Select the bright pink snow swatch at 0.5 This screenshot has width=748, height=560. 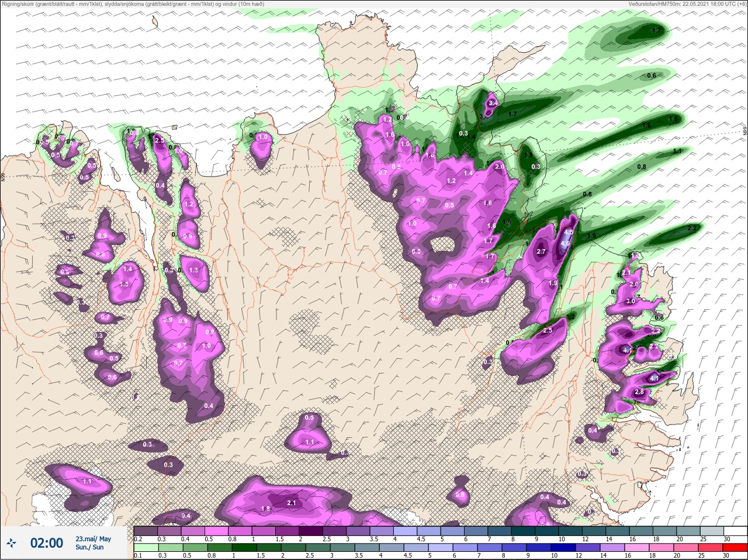217,531
